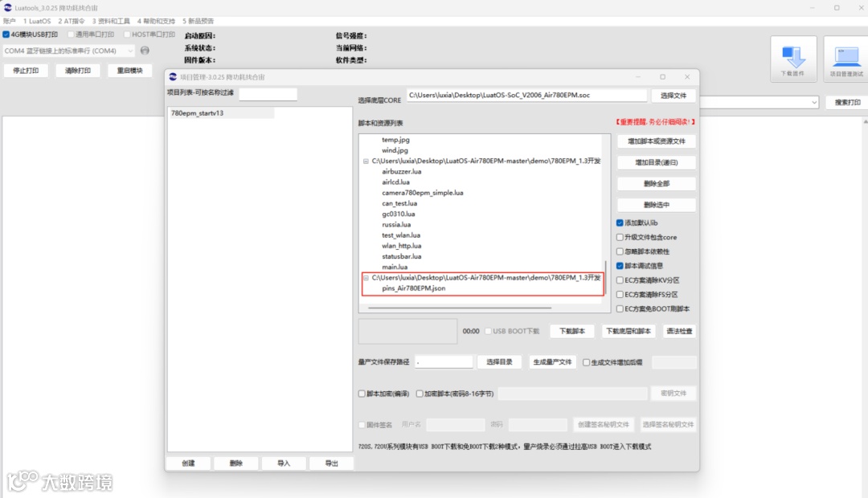The height and width of the screenshot is (498, 868).
Task: Click the project name filter input field
Action: pyautogui.click(x=268, y=95)
